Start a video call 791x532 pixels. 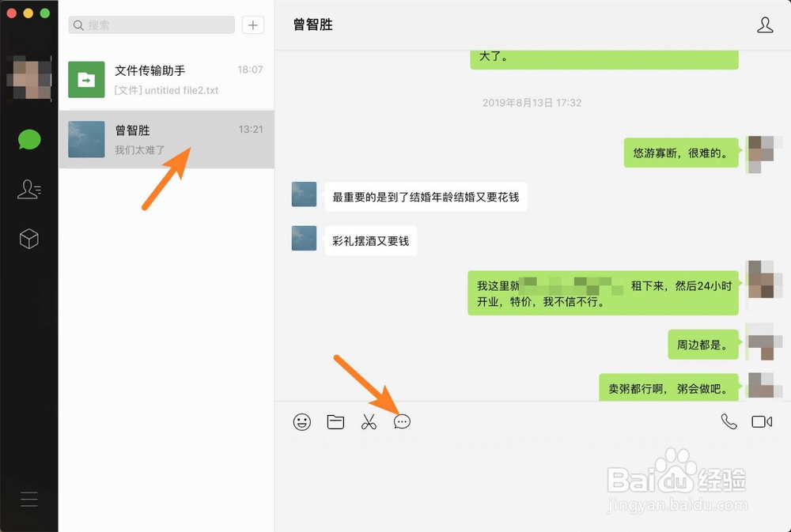pyautogui.click(x=761, y=421)
